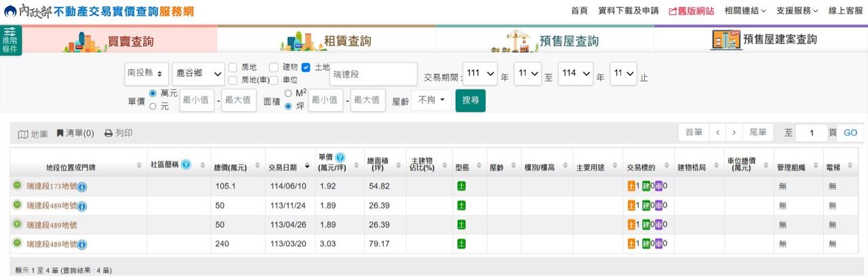Select the 元 unit price radio button

[x=153, y=107]
